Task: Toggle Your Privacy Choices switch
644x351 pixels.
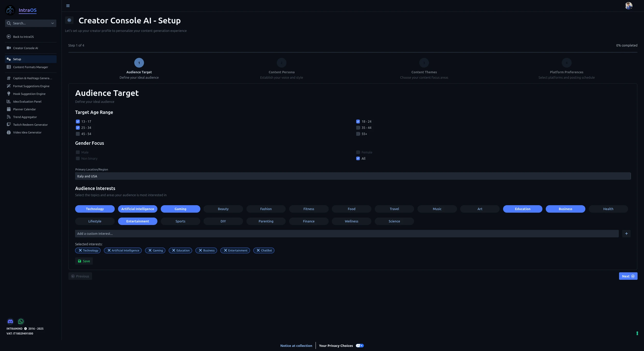Action: (x=360, y=346)
